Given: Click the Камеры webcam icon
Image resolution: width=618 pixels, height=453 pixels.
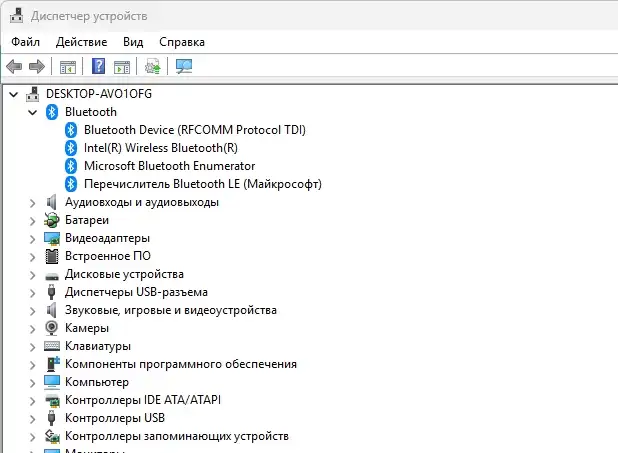Looking at the screenshot, I should coord(52,328).
